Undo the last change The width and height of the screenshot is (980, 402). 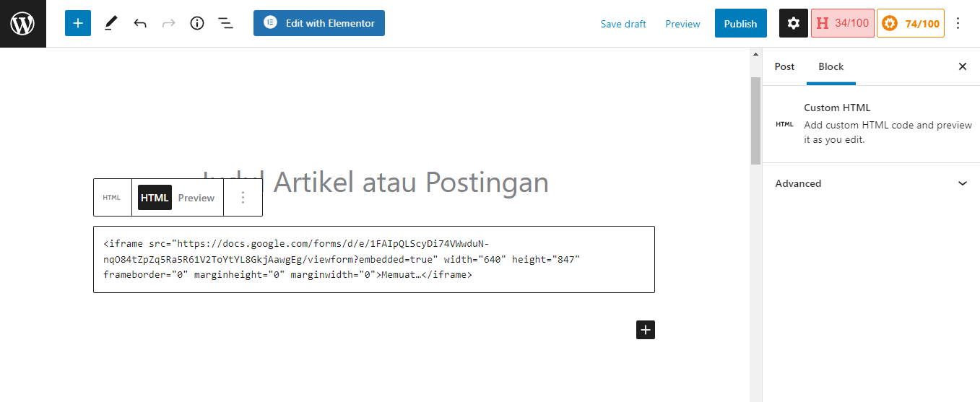(x=140, y=23)
